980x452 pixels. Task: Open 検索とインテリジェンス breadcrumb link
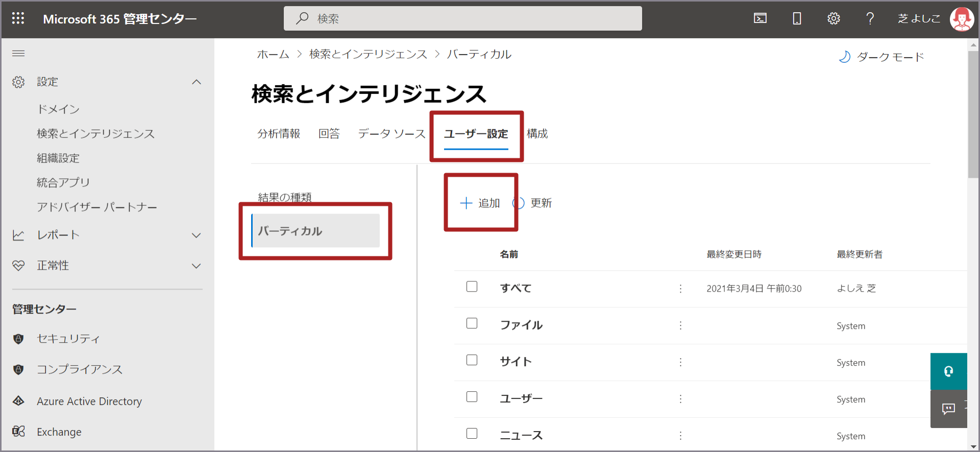pos(368,54)
